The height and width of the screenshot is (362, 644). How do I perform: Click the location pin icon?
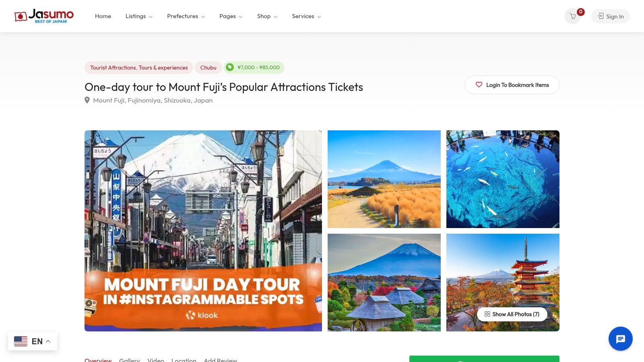click(x=87, y=100)
